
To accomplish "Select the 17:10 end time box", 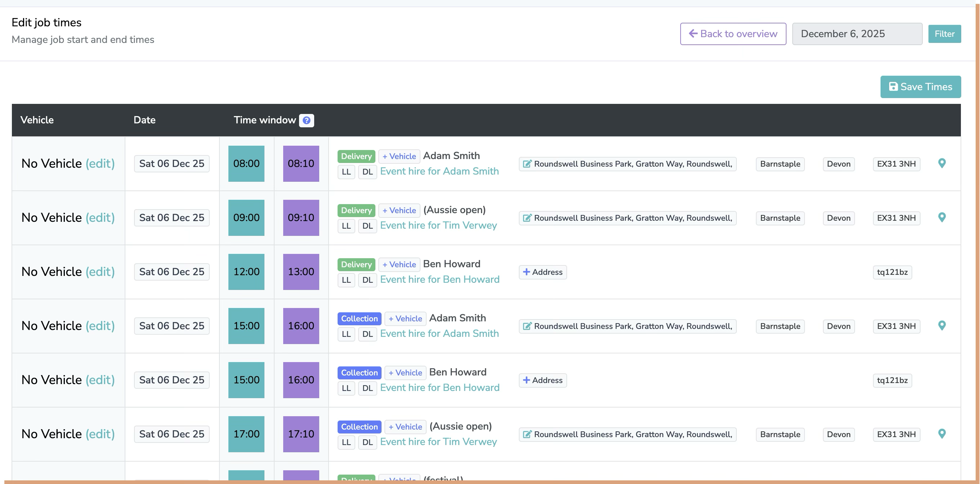I will (x=301, y=434).
